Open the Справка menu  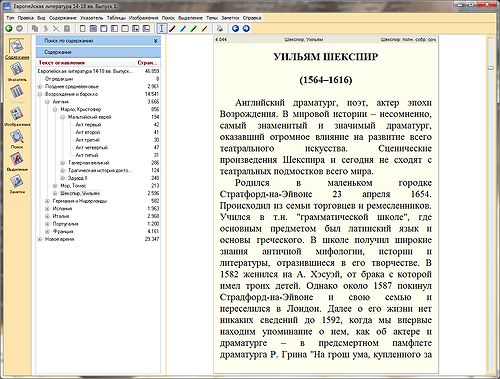[252, 18]
